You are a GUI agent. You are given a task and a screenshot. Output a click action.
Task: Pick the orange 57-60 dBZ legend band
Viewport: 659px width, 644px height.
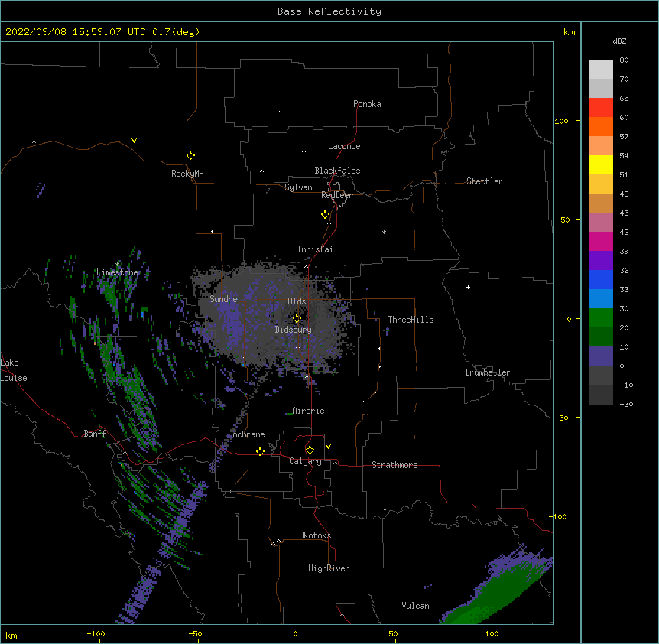tap(601, 127)
